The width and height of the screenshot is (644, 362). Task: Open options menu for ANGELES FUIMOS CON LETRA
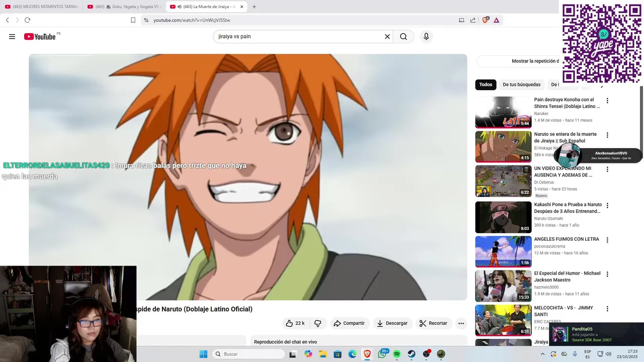tap(607, 240)
